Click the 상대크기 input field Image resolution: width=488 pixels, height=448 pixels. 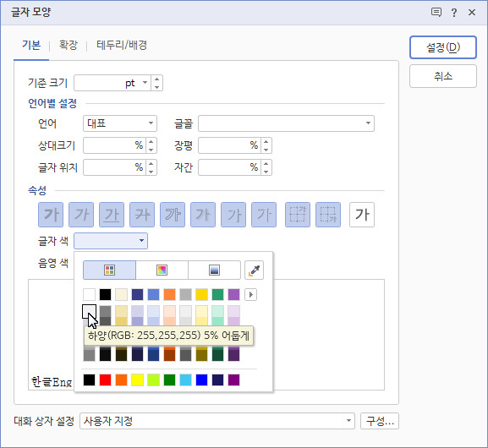click(114, 145)
